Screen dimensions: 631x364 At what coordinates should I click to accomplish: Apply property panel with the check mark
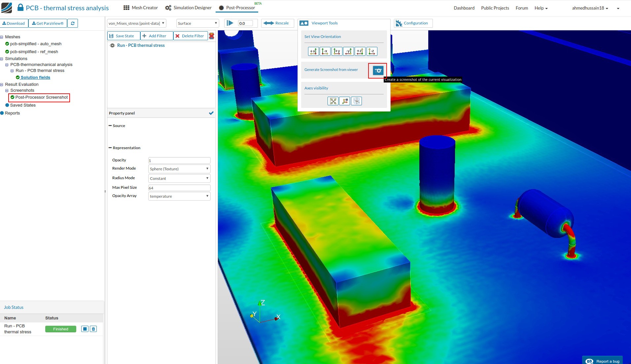click(x=211, y=113)
